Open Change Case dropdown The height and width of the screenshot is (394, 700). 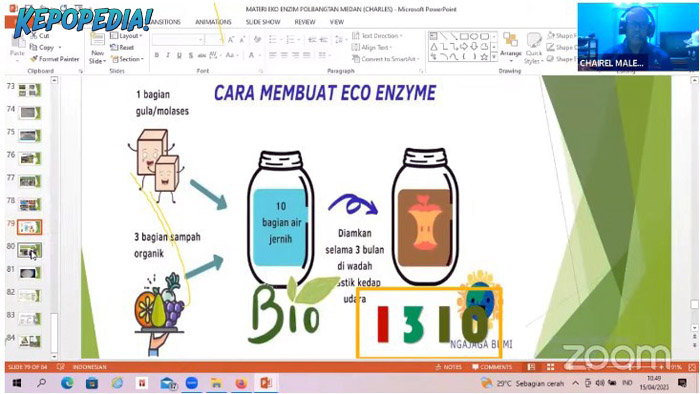click(232, 55)
